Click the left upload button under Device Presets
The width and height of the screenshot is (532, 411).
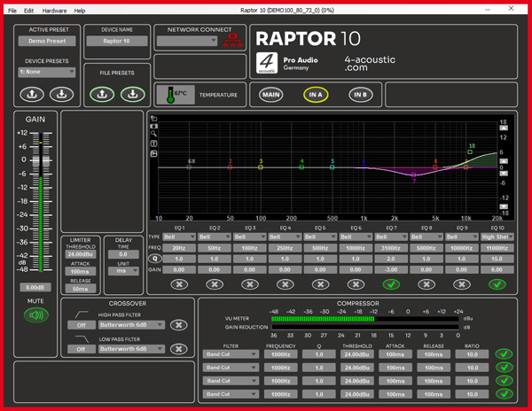(x=32, y=94)
